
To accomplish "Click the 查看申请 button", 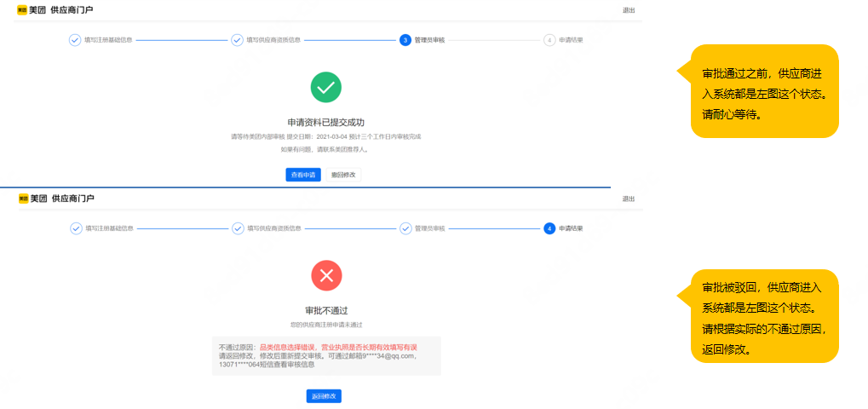I will click(303, 175).
